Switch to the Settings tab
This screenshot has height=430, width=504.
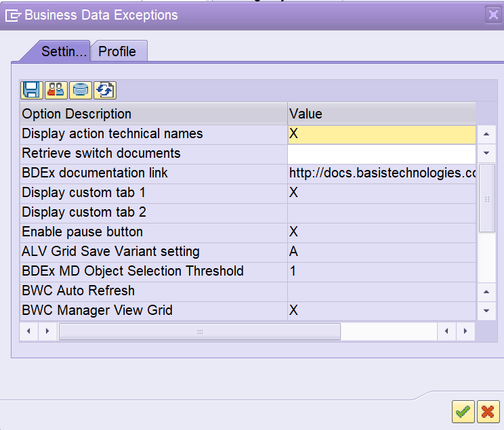pos(63,51)
